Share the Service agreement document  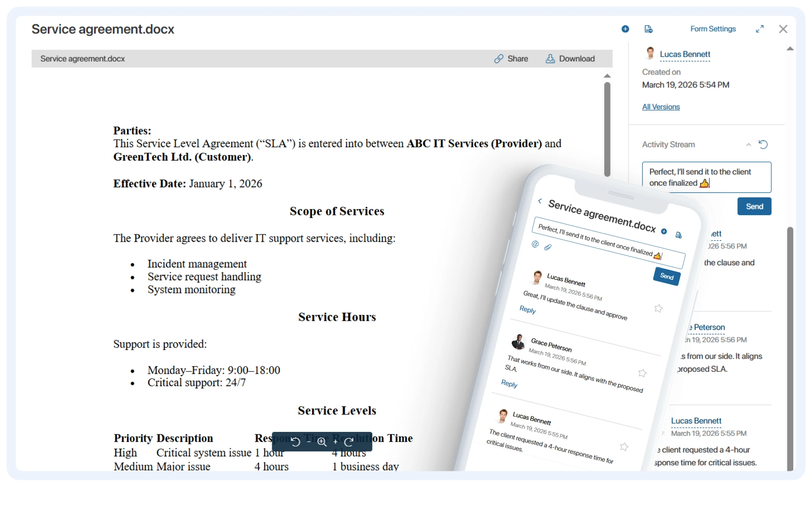511,59
